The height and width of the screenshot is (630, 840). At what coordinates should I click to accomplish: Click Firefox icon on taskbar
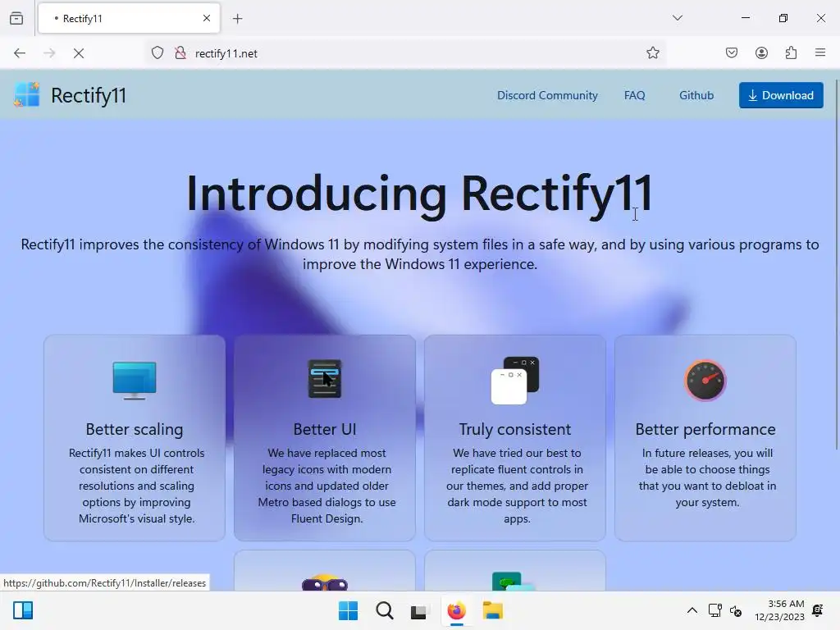pyautogui.click(x=456, y=610)
